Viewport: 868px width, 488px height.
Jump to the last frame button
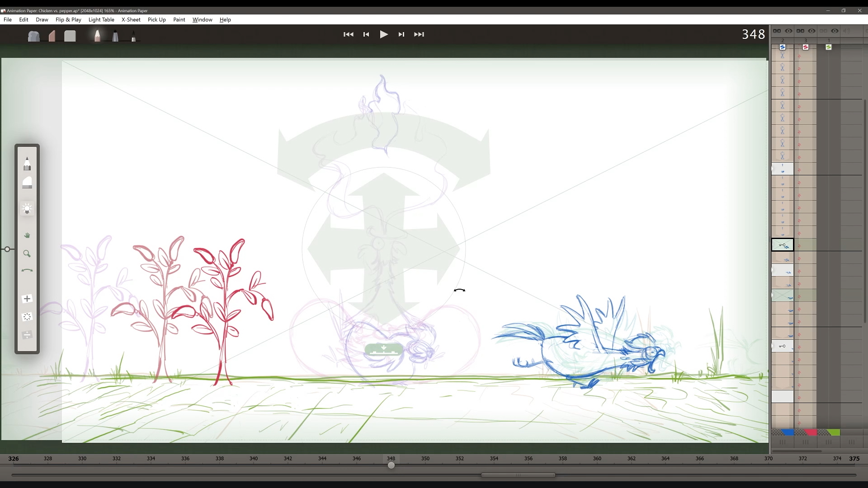pyautogui.click(x=419, y=34)
